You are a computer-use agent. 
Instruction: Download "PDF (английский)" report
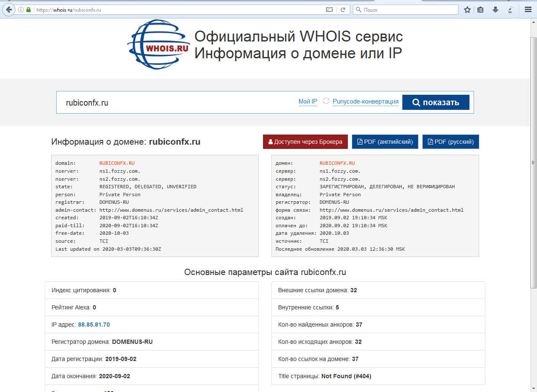(x=385, y=142)
